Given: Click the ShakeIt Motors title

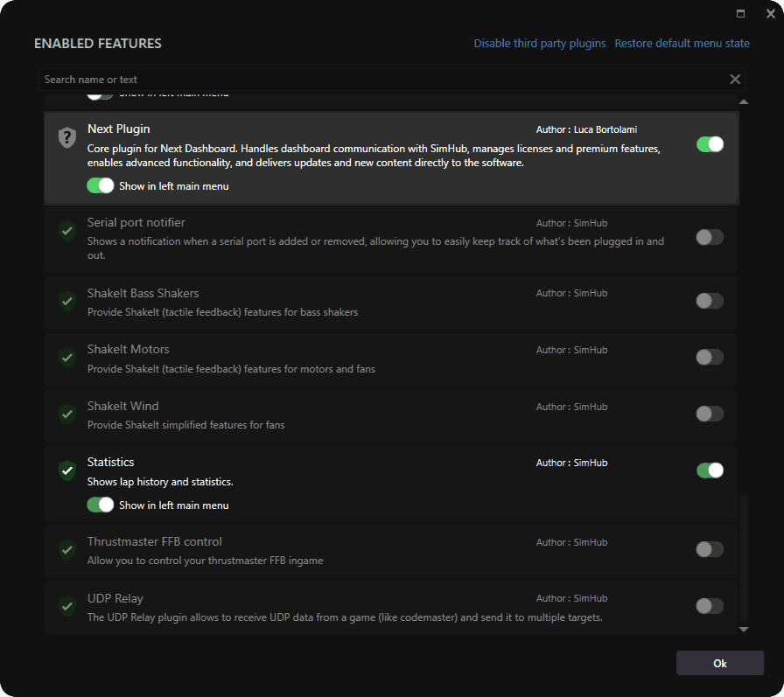Looking at the screenshot, I should pyautogui.click(x=128, y=349).
